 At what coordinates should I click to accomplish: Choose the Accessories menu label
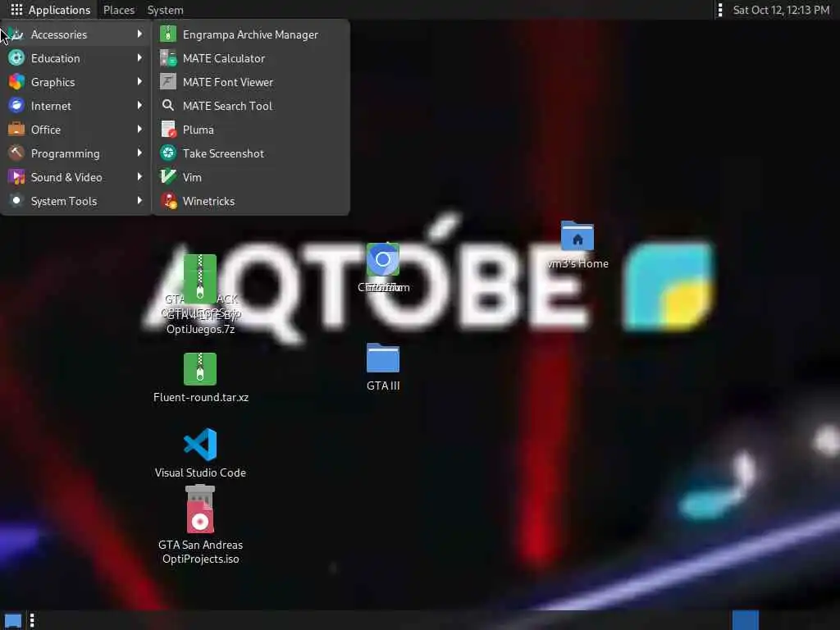59,34
